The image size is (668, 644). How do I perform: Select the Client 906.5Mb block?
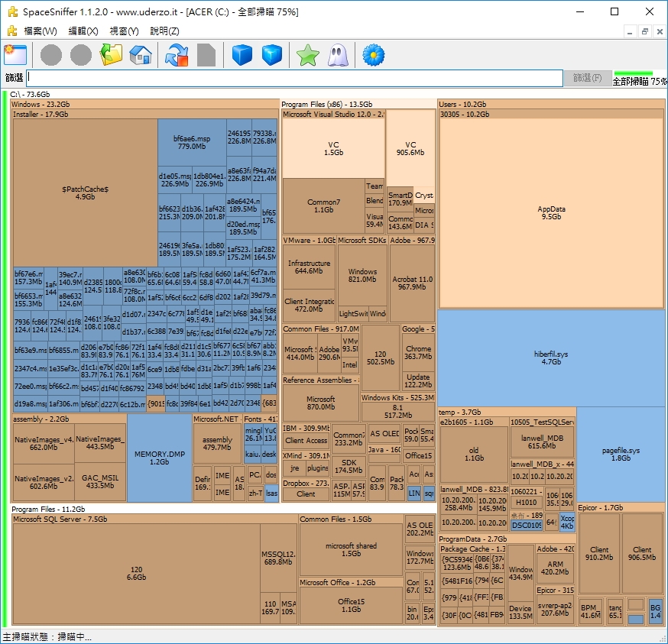(642, 553)
